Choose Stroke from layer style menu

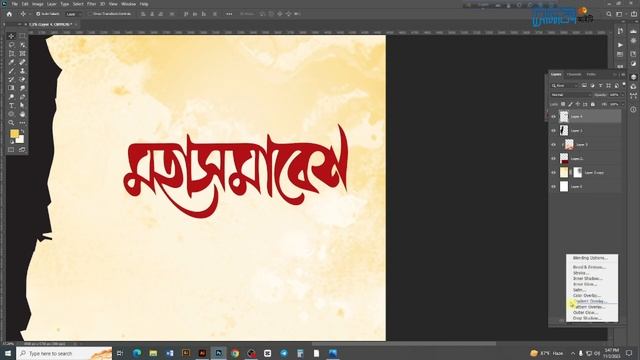[x=580, y=273]
